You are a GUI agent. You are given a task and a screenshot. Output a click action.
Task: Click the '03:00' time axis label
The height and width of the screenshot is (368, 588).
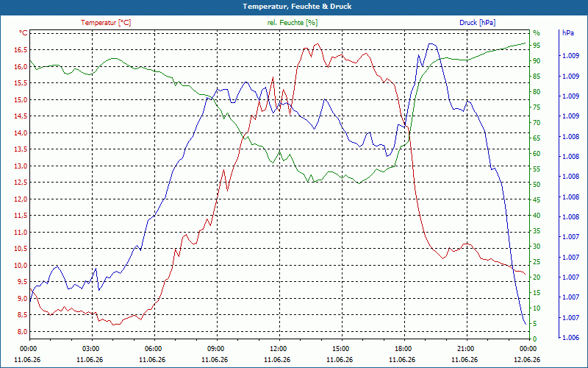coord(92,348)
